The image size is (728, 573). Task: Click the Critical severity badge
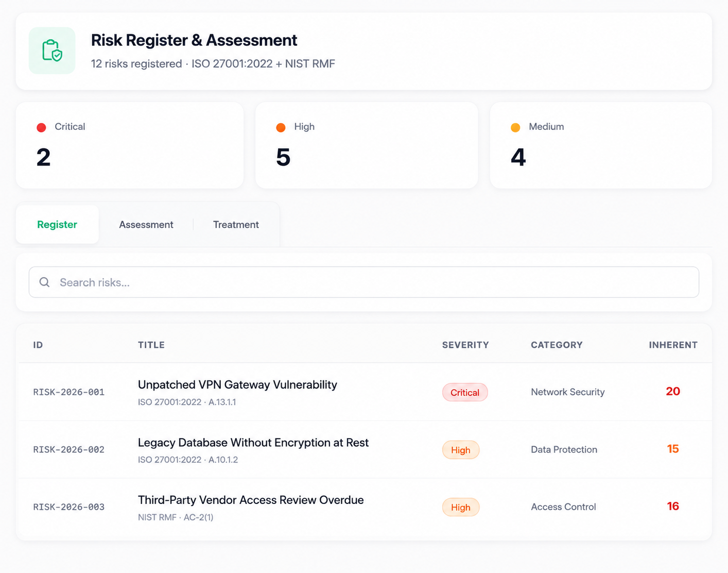tap(465, 392)
